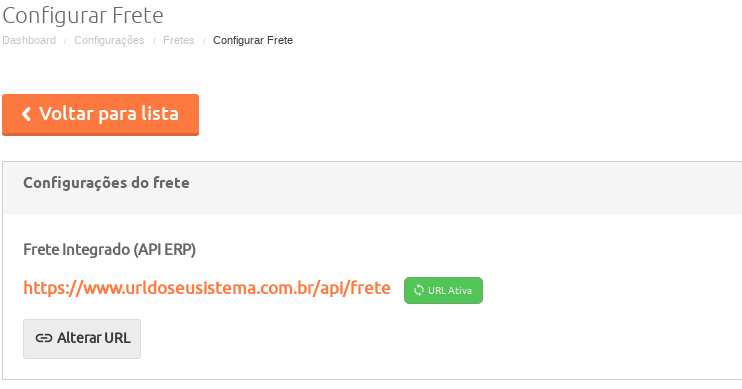Click the chain link icon beside Alterar URL
This screenshot has width=742, height=389.
[x=44, y=338]
